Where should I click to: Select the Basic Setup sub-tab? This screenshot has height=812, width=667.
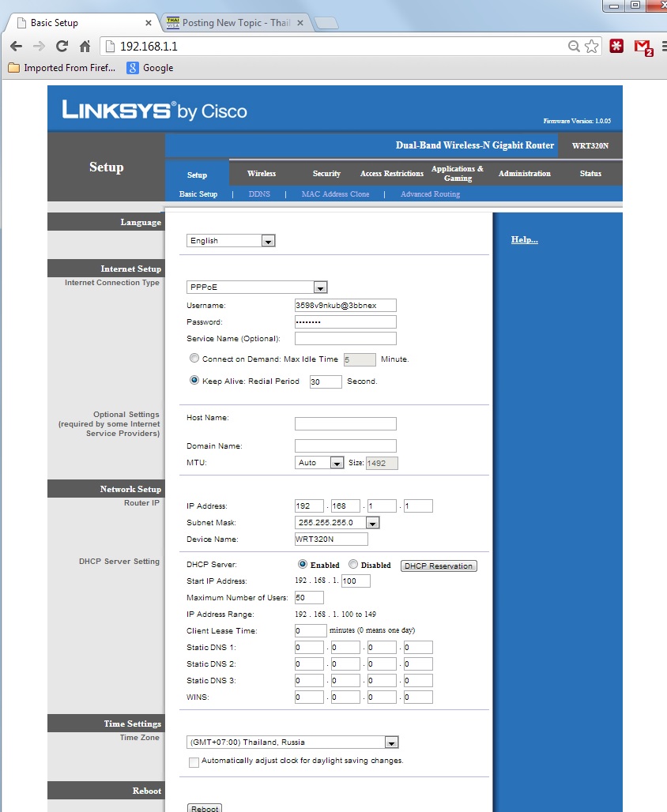198,194
